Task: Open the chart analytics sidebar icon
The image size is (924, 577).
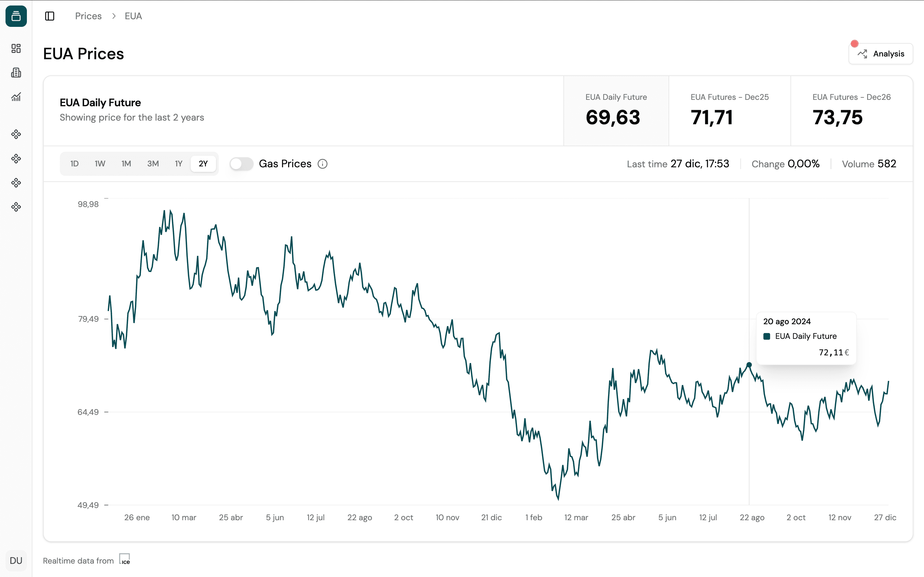Action: point(16,97)
